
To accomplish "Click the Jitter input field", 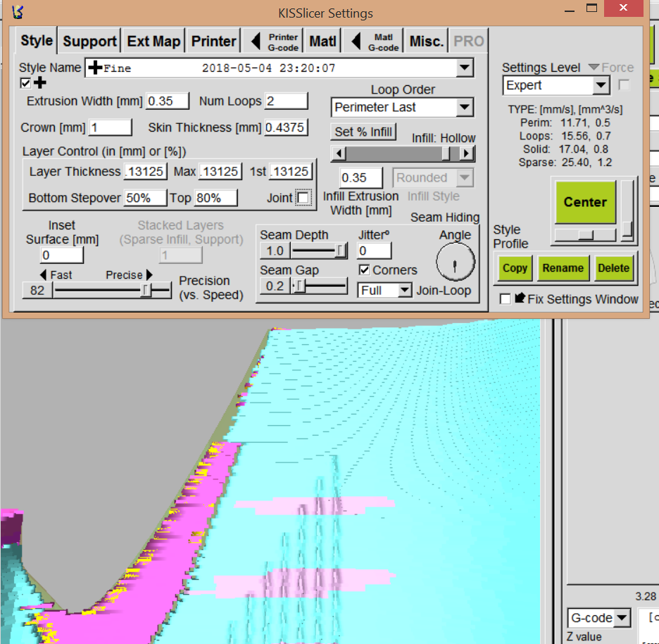I will [x=375, y=251].
